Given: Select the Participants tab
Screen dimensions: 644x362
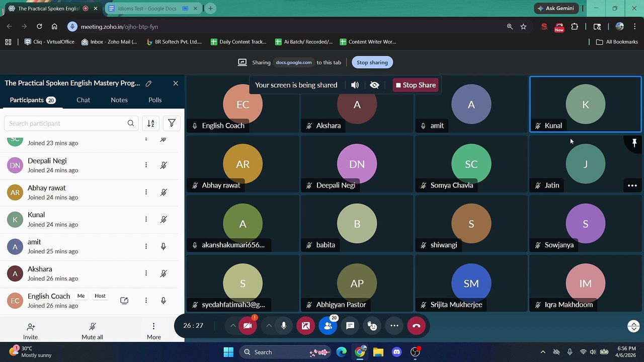Looking at the screenshot, I should click(33, 100).
